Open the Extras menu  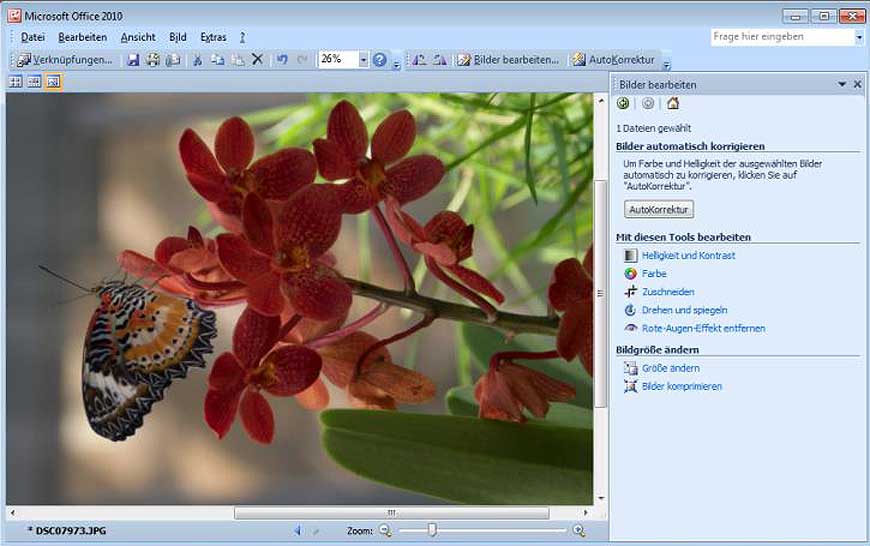pos(214,37)
